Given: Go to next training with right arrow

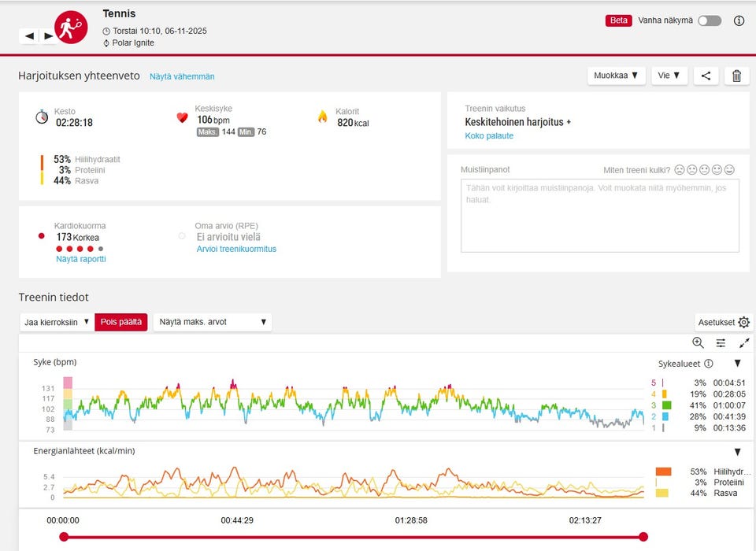Looking at the screenshot, I should pos(49,35).
